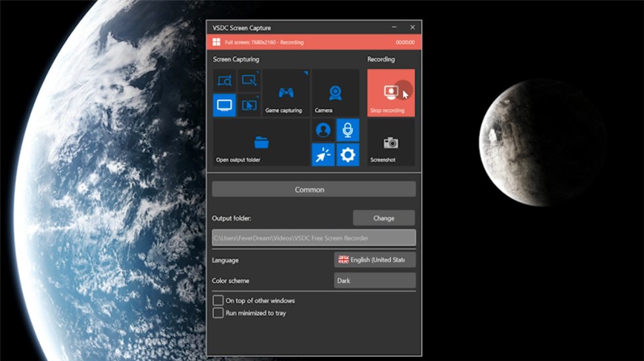The image size is (644, 361).
Task: Open the Color scheme dropdown showing Dark
Action: pyautogui.click(x=375, y=281)
